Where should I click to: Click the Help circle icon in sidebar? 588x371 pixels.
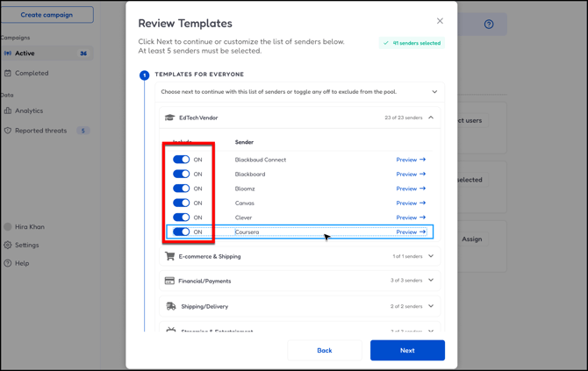[8, 263]
